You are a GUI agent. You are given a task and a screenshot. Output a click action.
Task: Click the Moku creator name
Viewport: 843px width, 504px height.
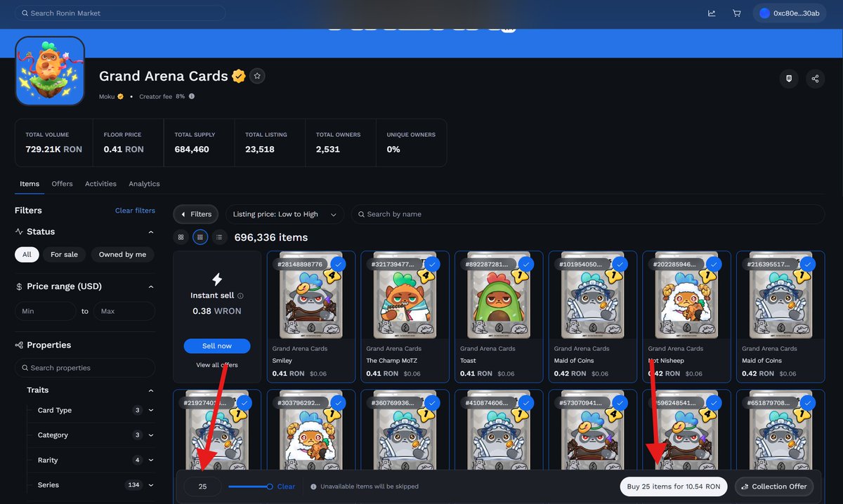coord(107,96)
